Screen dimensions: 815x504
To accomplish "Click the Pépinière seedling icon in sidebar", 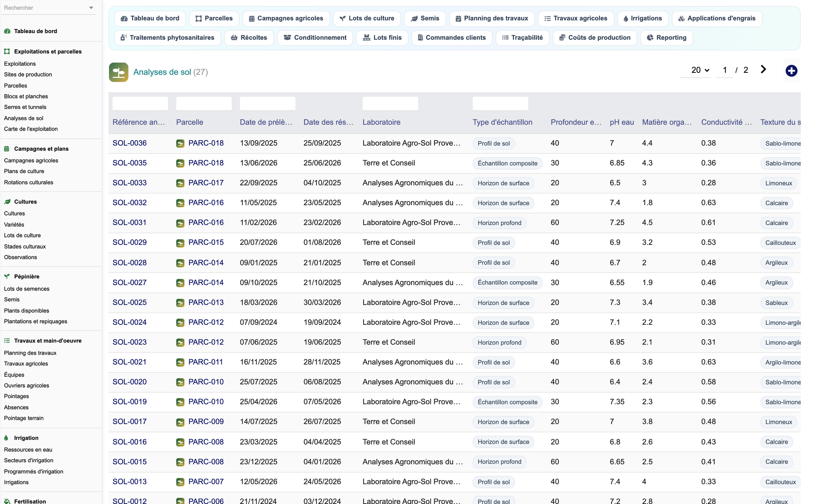I will click(x=7, y=277).
